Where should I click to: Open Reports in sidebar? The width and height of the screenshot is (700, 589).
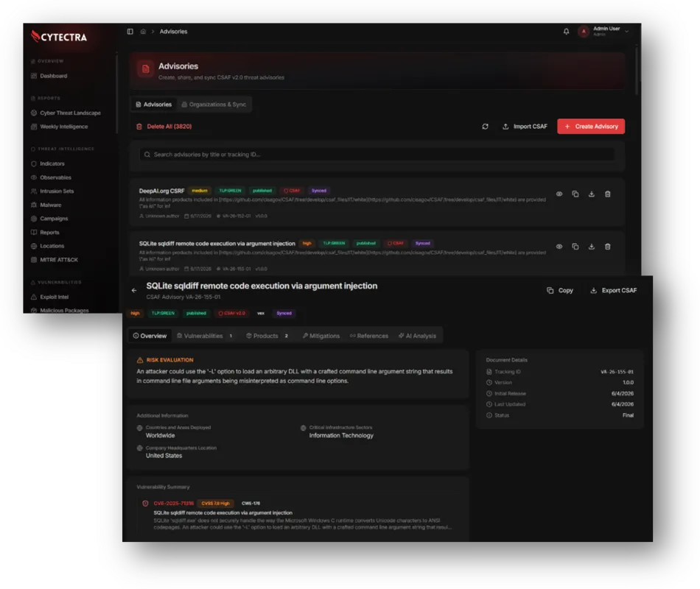tap(45, 233)
